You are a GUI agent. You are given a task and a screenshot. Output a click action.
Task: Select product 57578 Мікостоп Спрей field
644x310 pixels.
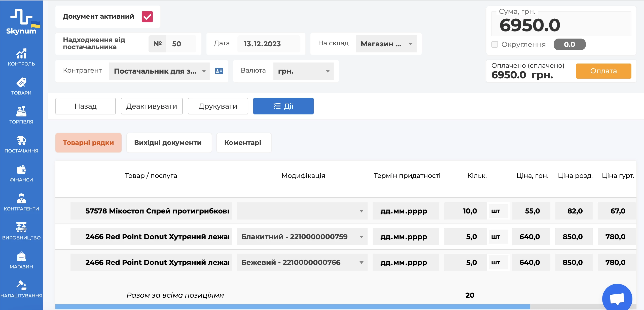151,211
